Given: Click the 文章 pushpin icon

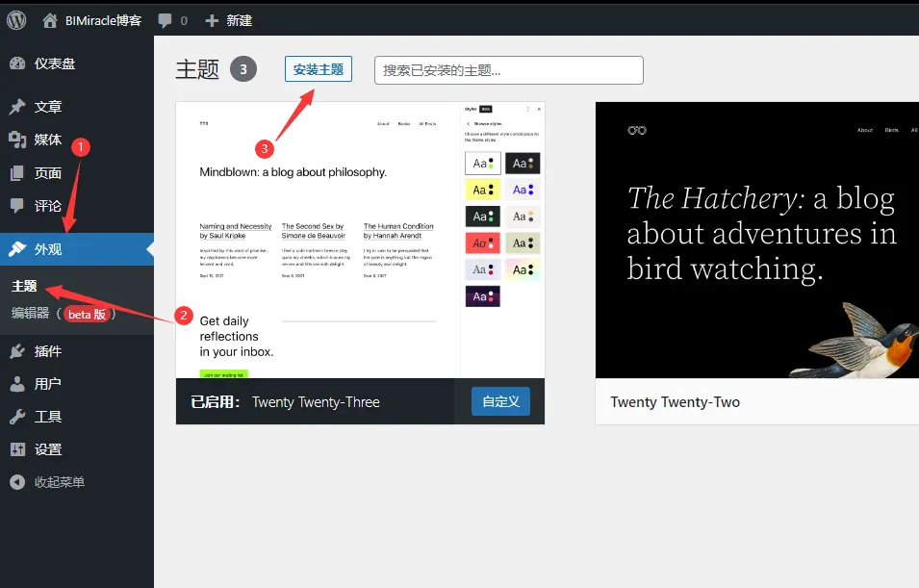Looking at the screenshot, I should [17, 107].
